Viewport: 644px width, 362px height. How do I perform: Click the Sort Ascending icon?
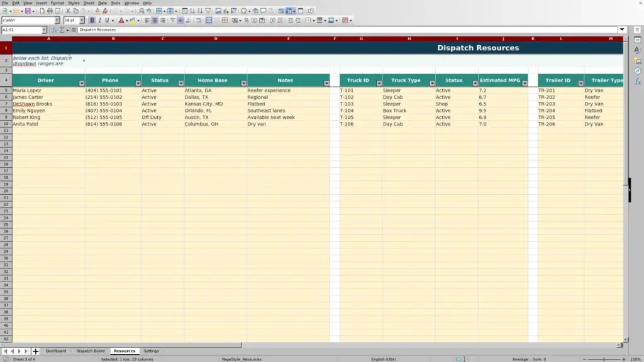192,11
